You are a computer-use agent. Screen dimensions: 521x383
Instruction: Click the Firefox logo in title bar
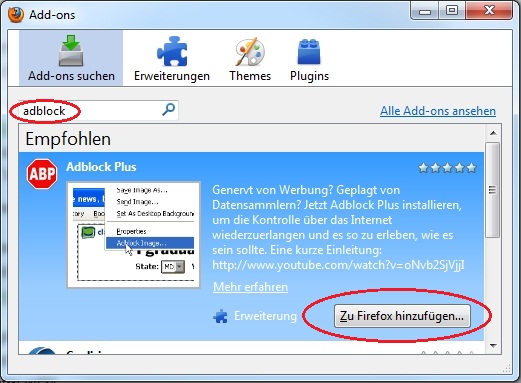click(x=16, y=14)
